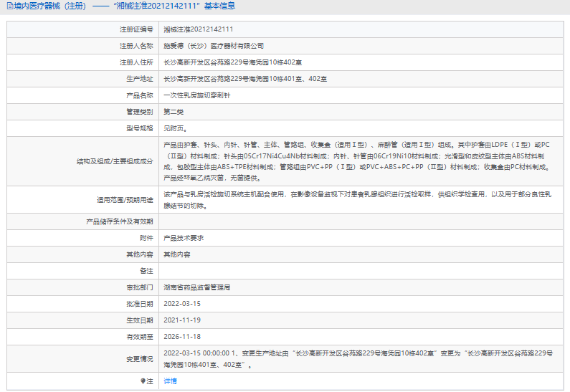The width and height of the screenshot is (570, 392).
Task: Click the expiry date 2026-11-18
Action: [x=181, y=337]
